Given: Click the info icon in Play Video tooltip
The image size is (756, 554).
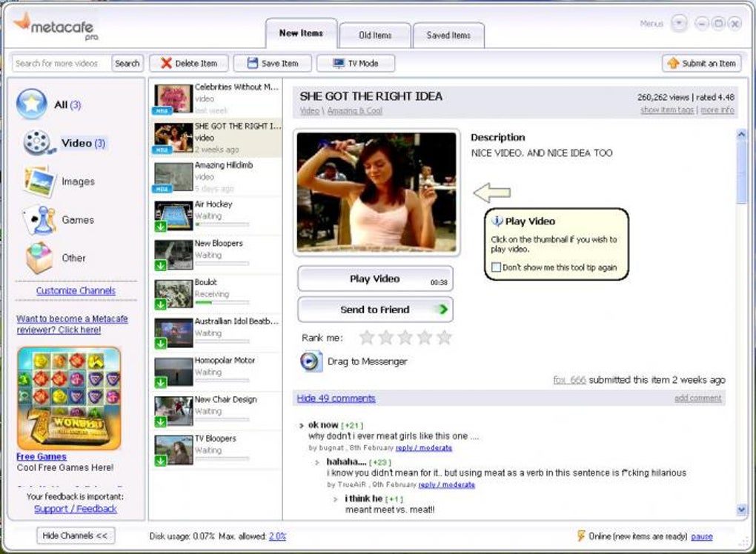Looking at the screenshot, I should tap(497, 221).
